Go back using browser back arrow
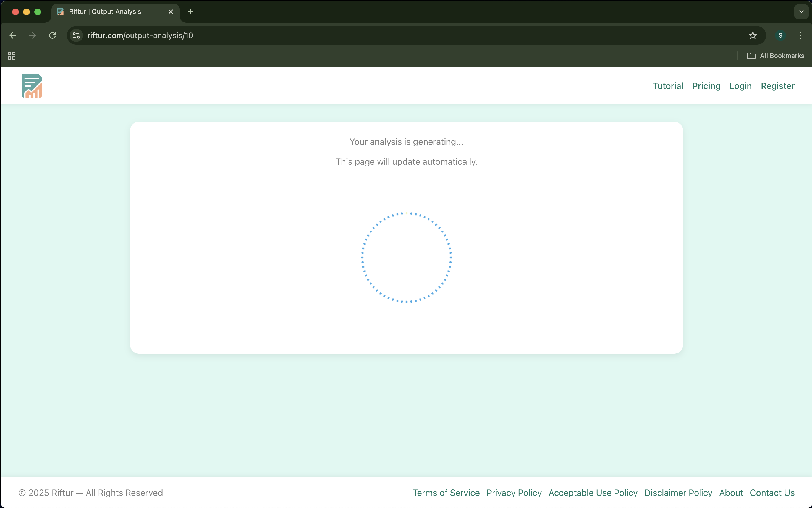 (x=13, y=35)
